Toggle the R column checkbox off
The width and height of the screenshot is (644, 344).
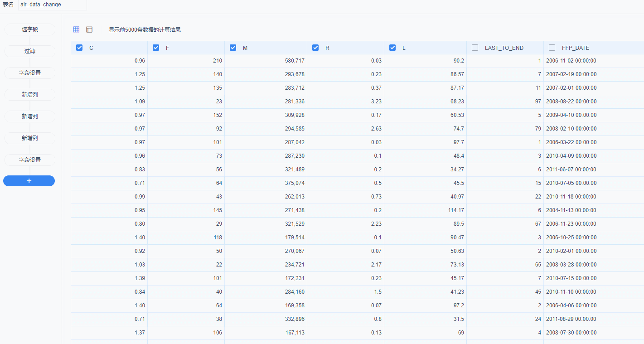(x=315, y=48)
